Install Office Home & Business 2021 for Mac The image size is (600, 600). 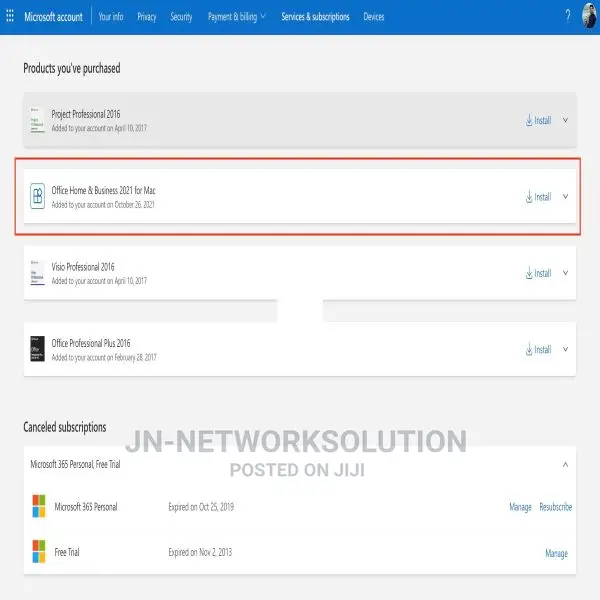tap(538, 197)
